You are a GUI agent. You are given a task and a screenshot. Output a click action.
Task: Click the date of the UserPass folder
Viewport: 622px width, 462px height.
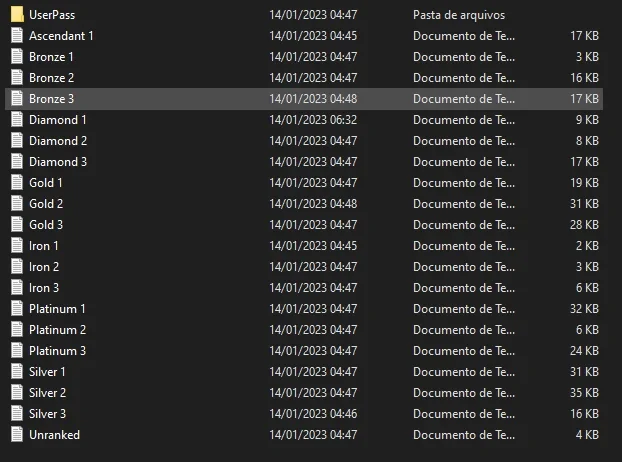point(313,15)
